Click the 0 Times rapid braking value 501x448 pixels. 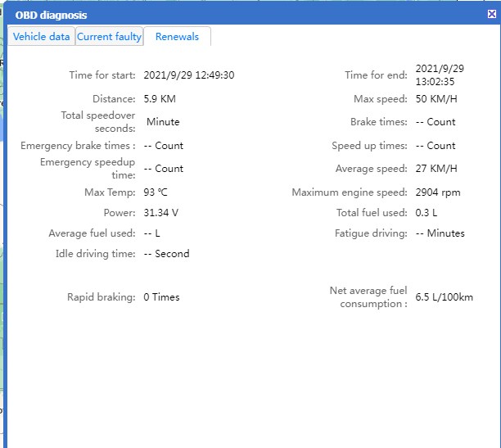(161, 297)
